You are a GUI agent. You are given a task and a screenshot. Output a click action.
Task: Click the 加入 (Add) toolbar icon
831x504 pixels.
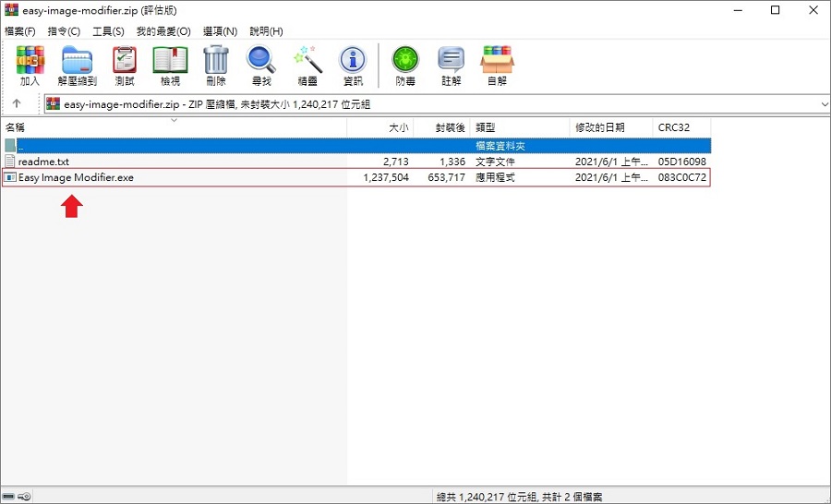pos(30,60)
